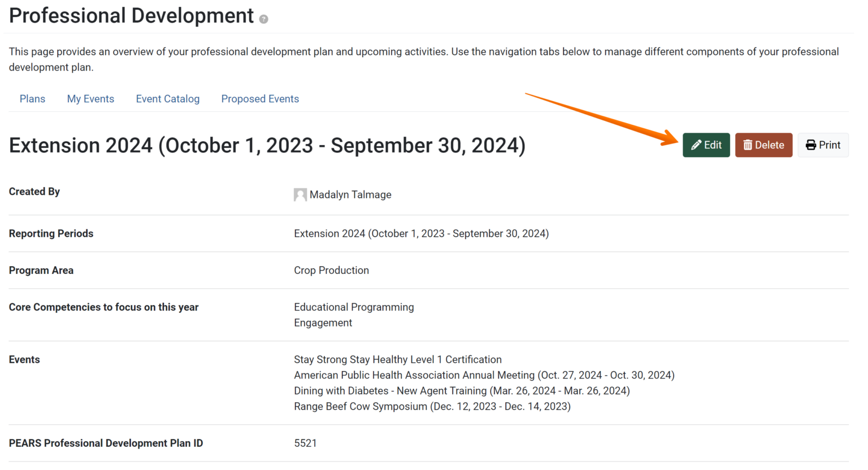Open the Event Catalog tab
This screenshot has width=868, height=470.
click(168, 98)
